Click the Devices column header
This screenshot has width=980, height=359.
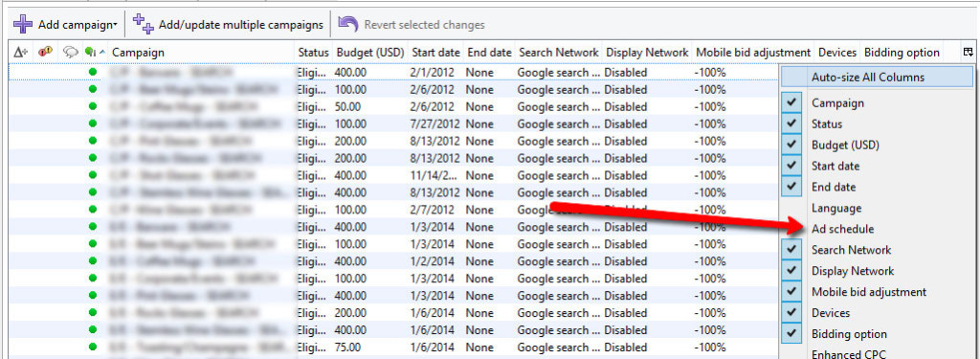[836, 53]
